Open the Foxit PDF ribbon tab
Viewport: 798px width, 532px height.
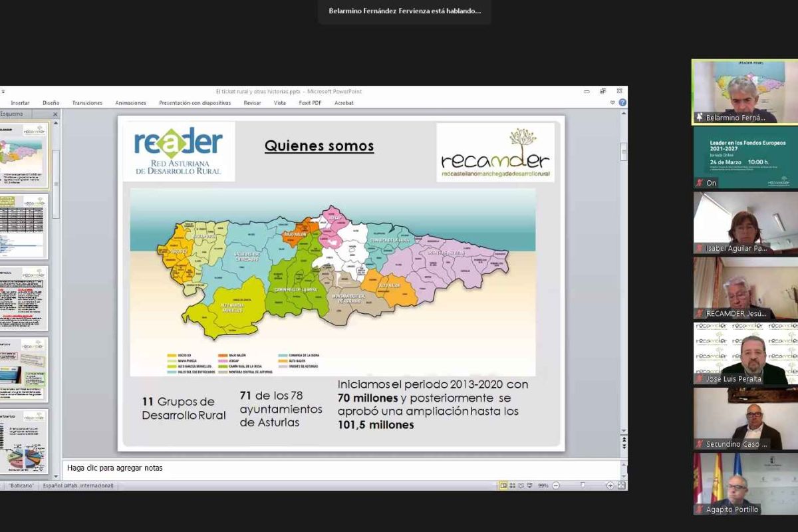pyautogui.click(x=310, y=103)
